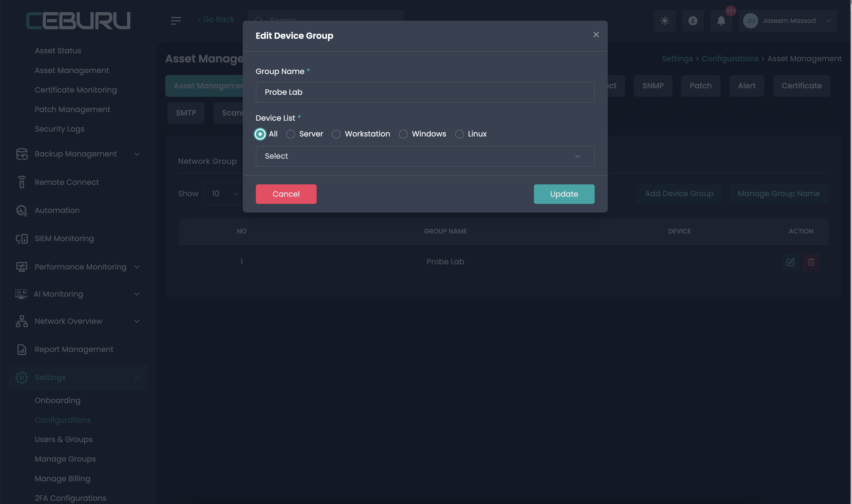Switch to the Certificate tab
The width and height of the screenshot is (852, 504).
(x=801, y=86)
